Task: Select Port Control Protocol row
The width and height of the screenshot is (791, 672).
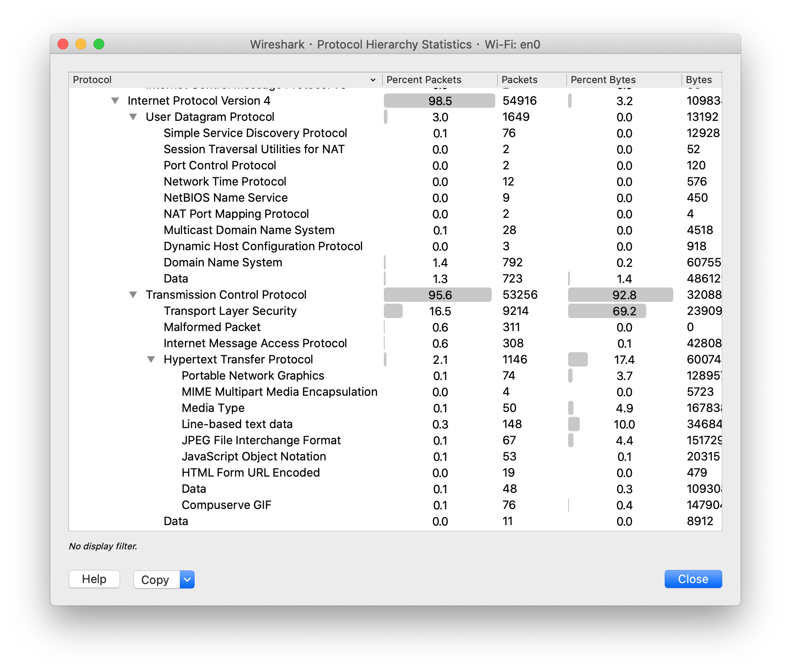Action: click(395, 165)
